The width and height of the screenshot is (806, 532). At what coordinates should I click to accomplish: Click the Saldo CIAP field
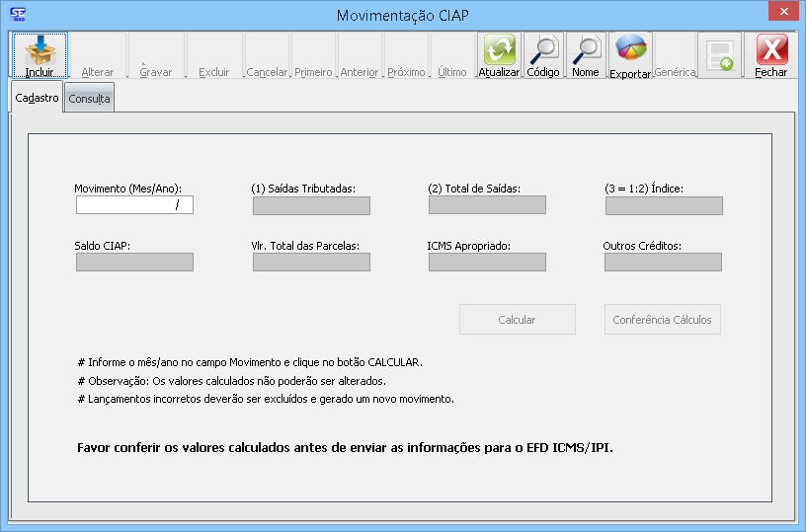(134, 263)
